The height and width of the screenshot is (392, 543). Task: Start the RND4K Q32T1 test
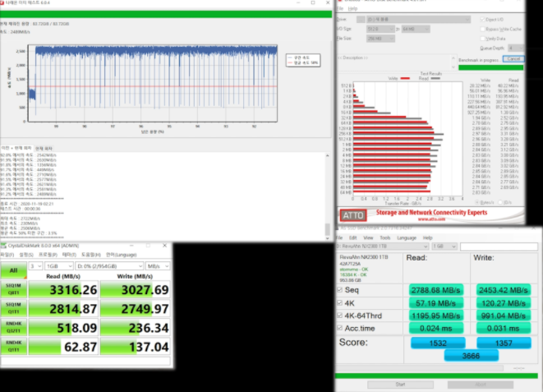13,328
